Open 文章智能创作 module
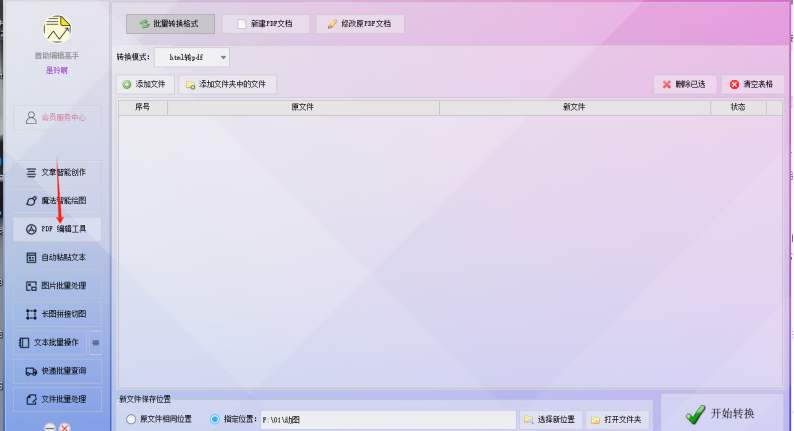 point(57,173)
